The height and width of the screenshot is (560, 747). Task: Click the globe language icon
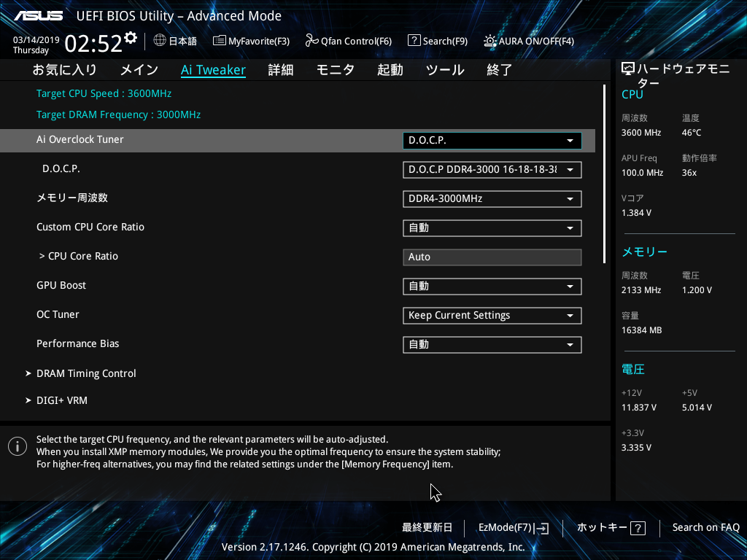[160, 41]
